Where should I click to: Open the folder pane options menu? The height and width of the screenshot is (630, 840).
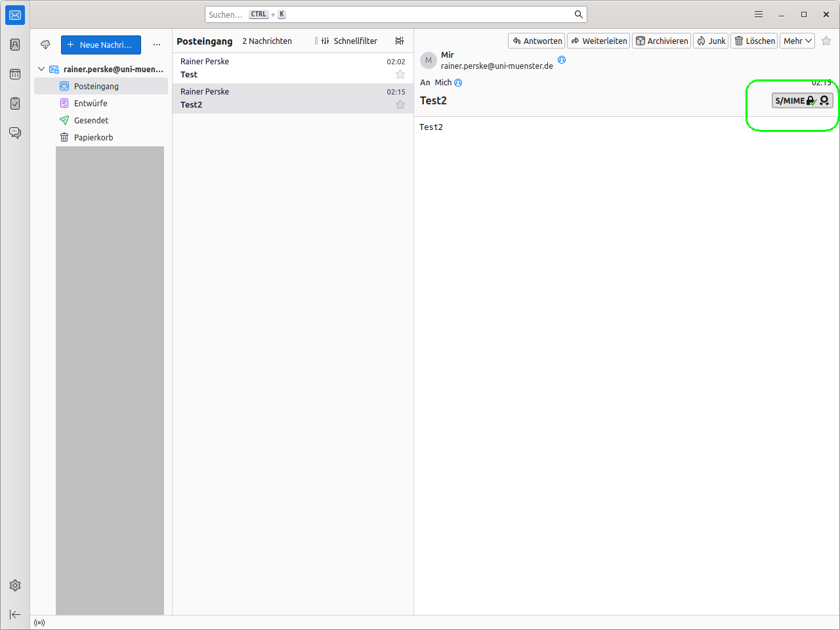(x=157, y=45)
